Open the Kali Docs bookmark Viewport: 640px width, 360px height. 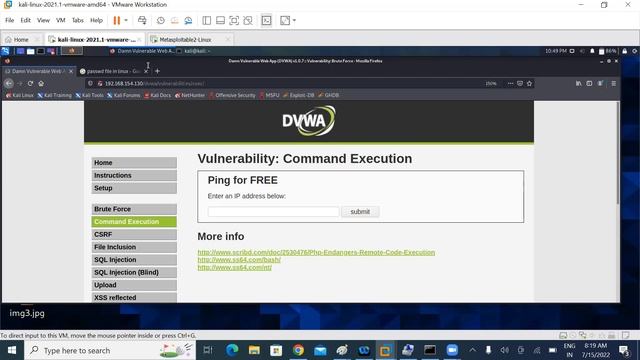(x=158, y=95)
